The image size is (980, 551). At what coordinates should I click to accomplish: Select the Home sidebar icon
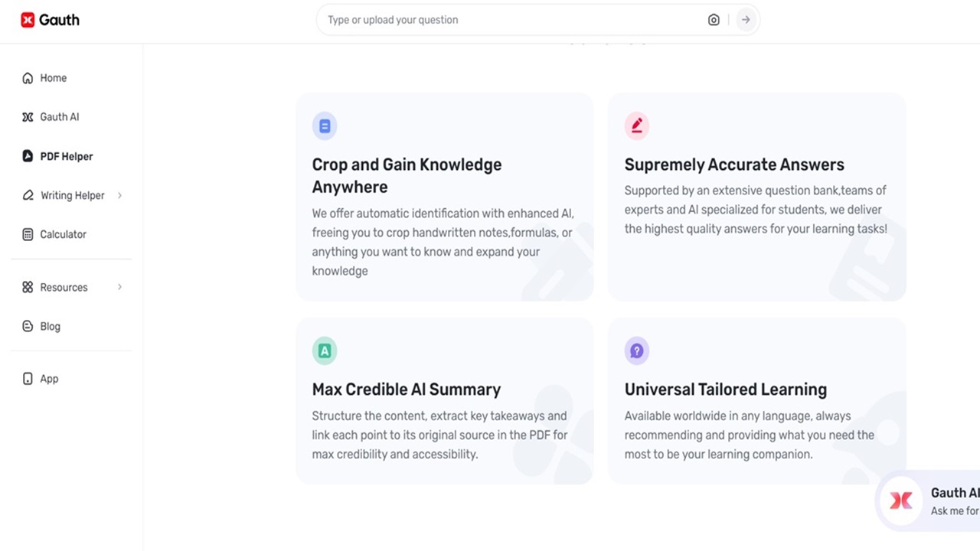click(x=27, y=77)
